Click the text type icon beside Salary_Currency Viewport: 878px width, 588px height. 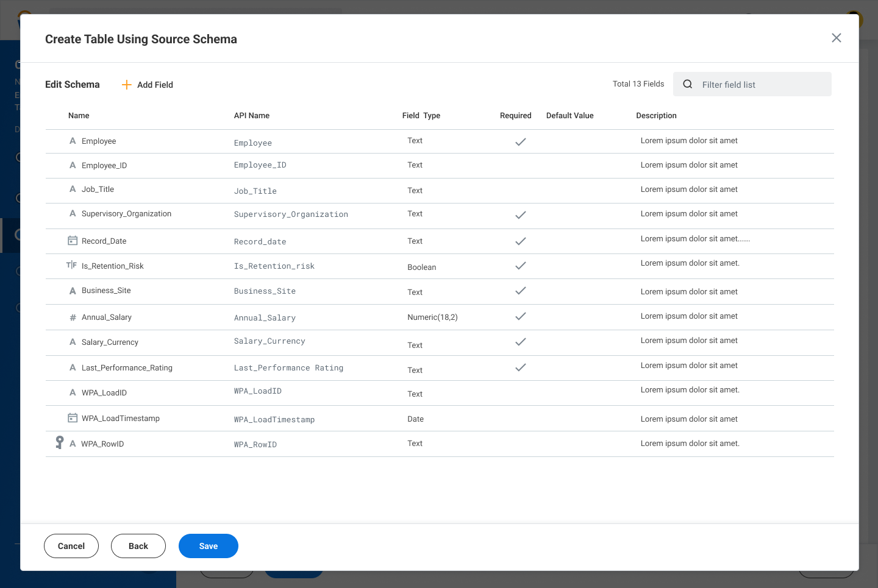coord(73,342)
